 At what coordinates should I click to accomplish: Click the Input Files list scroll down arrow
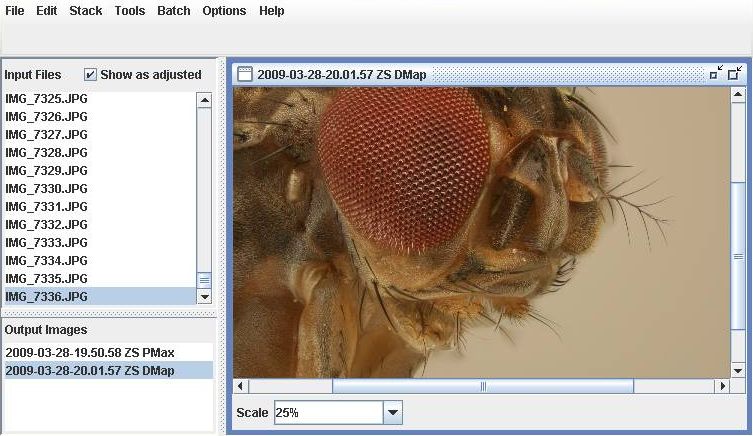(x=204, y=297)
